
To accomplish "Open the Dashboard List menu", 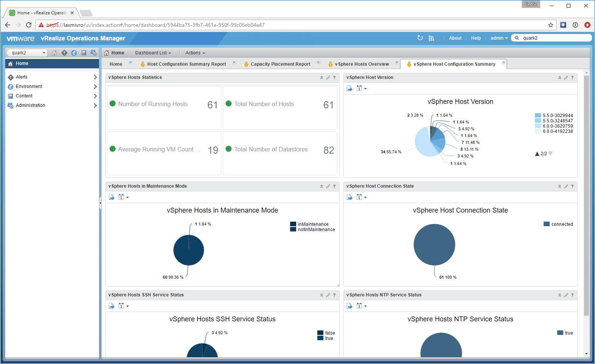I will [153, 53].
